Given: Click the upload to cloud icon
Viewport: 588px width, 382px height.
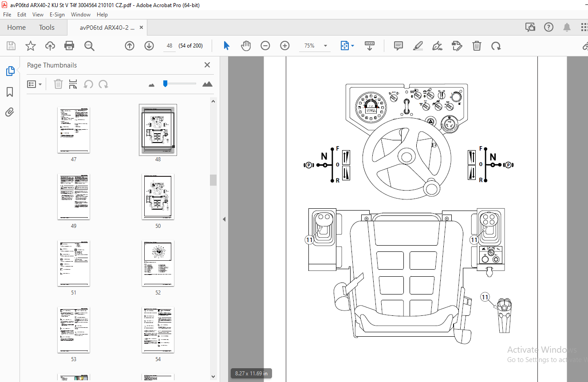Looking at the screenshot, I should coord(50,46).
